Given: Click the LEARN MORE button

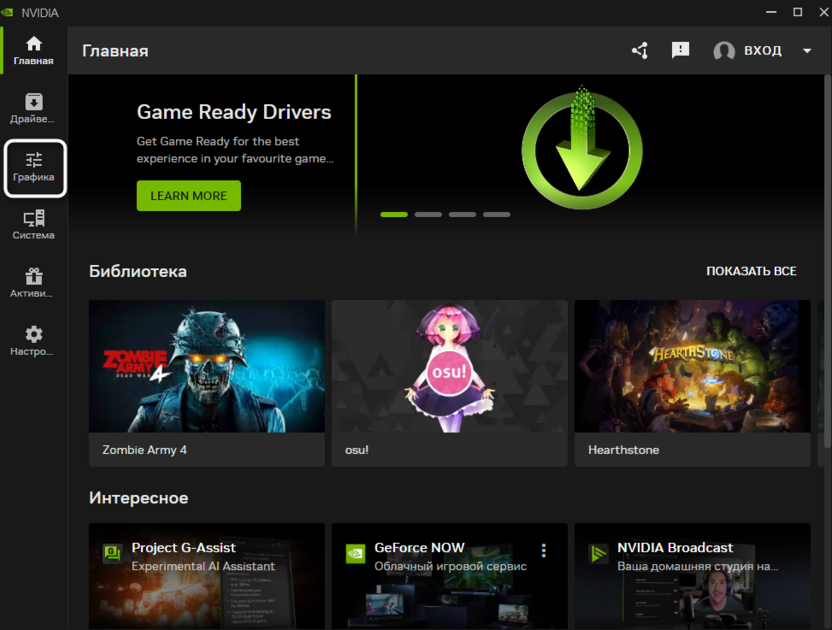Looking at the screenshot, I should click(x=188, y=196).
